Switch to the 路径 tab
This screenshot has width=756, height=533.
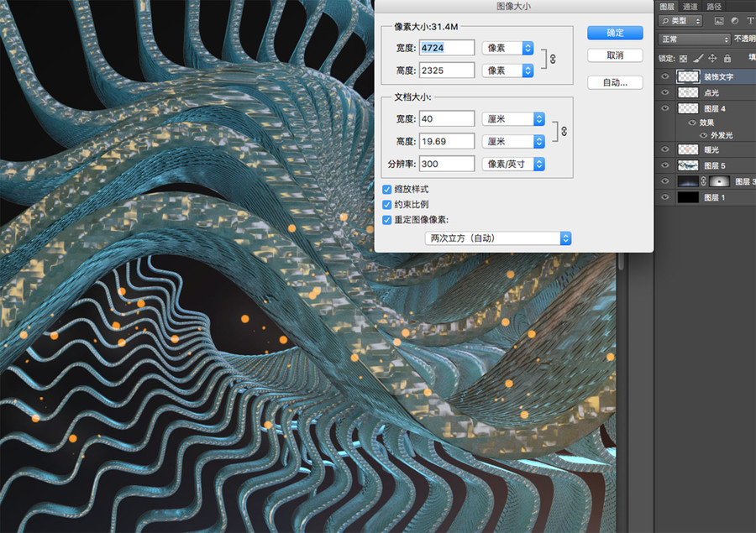pos(714,6)
